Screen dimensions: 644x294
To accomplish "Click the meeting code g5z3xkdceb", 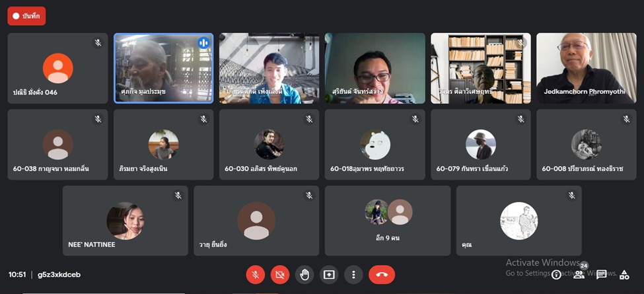I will [59, 275].
